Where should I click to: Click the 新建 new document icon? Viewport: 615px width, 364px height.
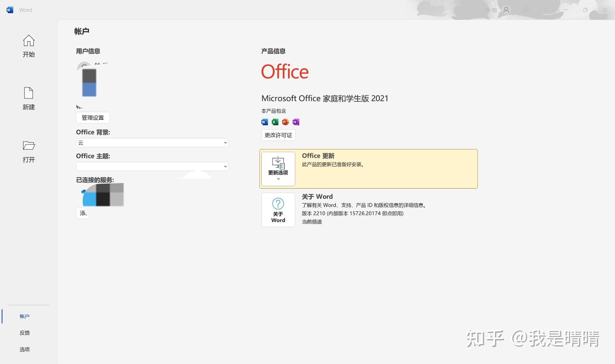pos(29,93)
